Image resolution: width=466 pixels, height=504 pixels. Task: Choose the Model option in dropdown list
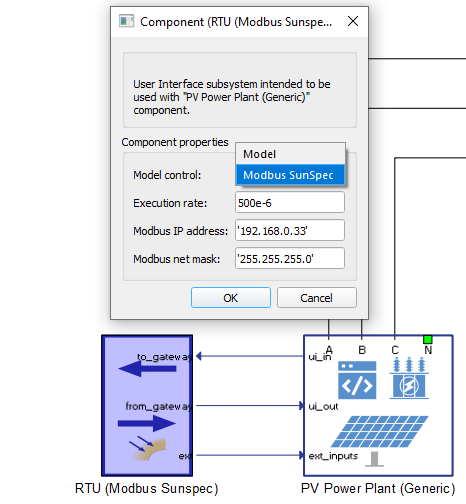[x=290, y=154]
